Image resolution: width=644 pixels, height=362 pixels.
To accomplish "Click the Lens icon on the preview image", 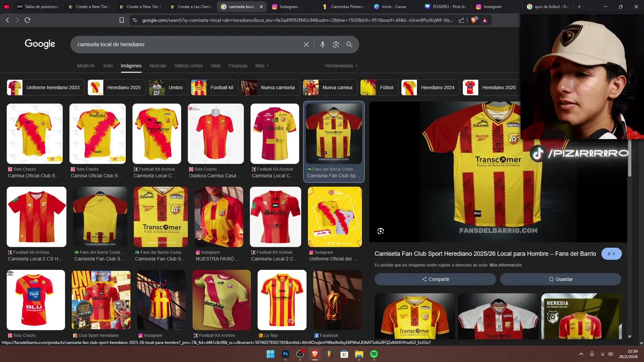I will click(x=380, y=231).
